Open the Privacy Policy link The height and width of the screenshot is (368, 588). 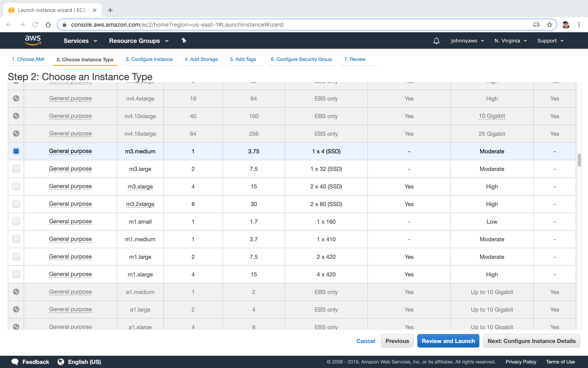coord(521,362)
